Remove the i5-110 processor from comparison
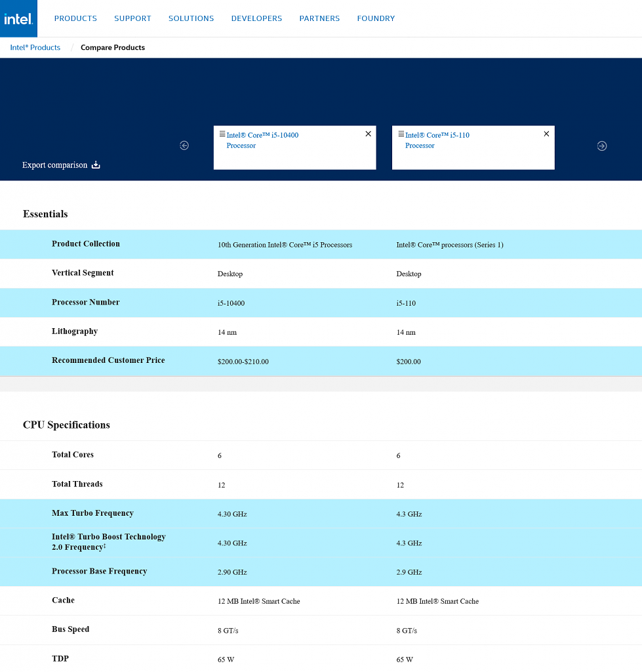This screenshot has height=672, width=642. 546,134
